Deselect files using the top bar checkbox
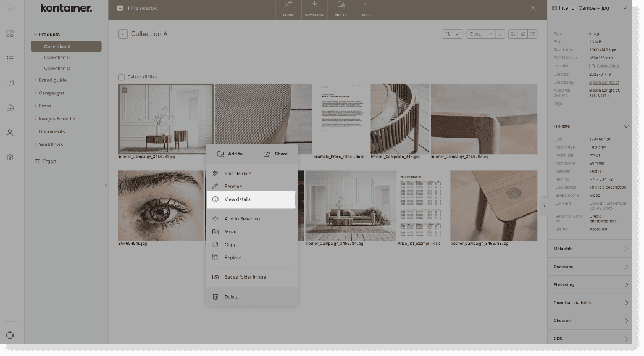 click(120, 8)
